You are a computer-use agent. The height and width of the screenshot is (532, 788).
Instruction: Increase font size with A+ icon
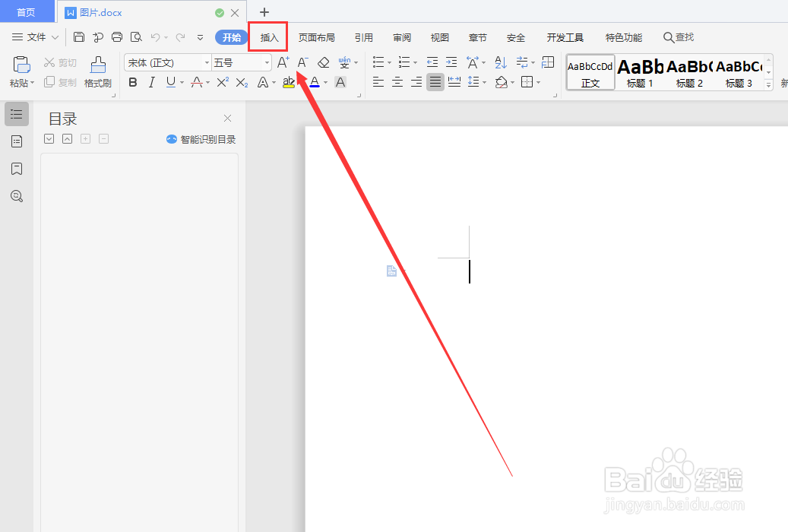pyautogui.click(x=283, y=62)
